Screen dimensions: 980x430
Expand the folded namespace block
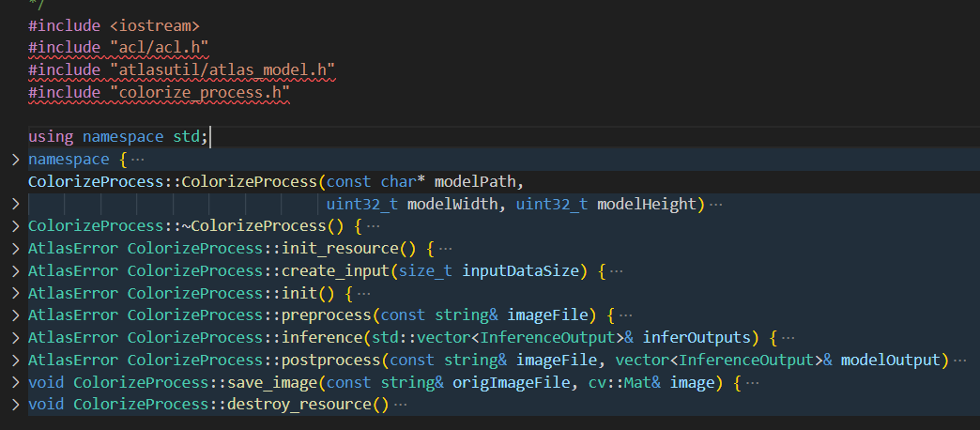pyautogui.click(x=16, y=160)
